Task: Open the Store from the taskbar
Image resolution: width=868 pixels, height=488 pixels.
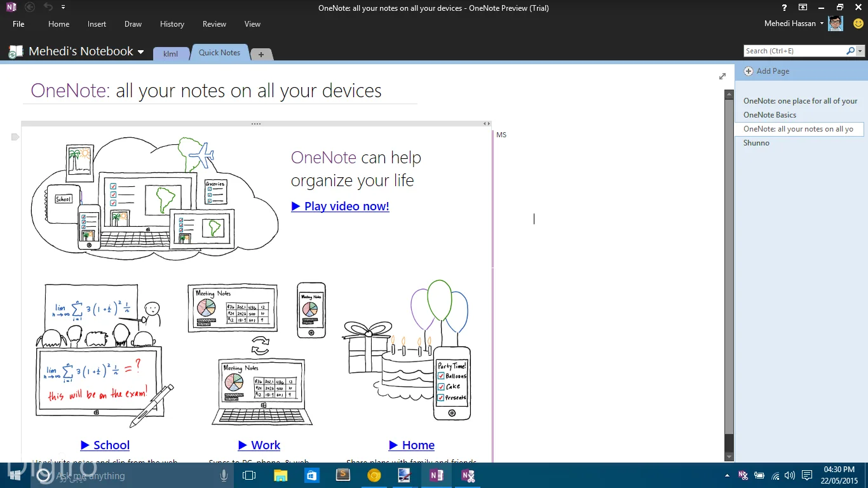Action: [x=312, y=475]
